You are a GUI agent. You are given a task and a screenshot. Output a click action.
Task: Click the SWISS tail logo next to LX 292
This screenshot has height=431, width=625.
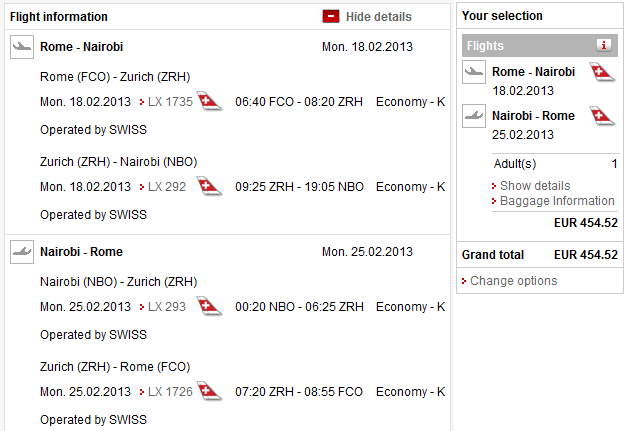(209, 187)
